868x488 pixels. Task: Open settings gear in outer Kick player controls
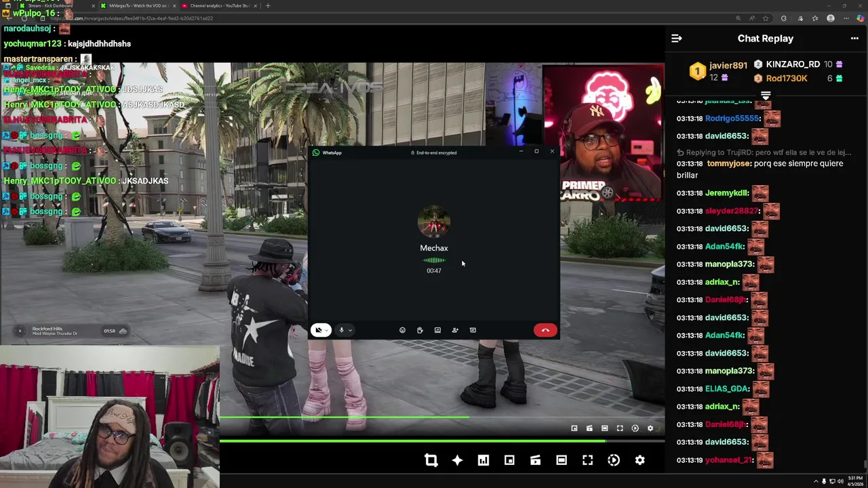pyautogui.click(x=639, y=460)
